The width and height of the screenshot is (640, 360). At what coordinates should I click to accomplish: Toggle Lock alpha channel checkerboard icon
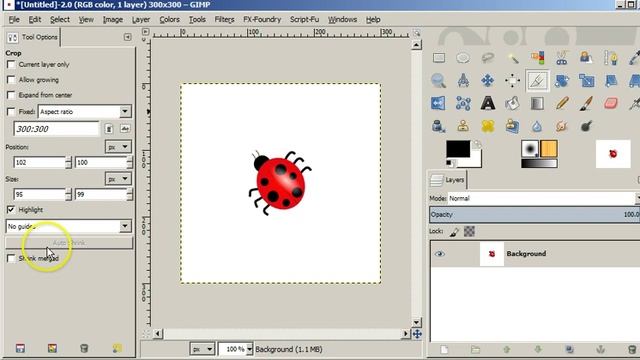coord(469,232)
